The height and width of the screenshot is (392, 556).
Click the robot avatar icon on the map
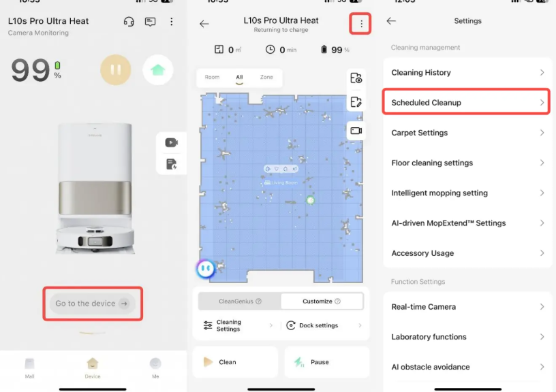[x=205, y=269]
